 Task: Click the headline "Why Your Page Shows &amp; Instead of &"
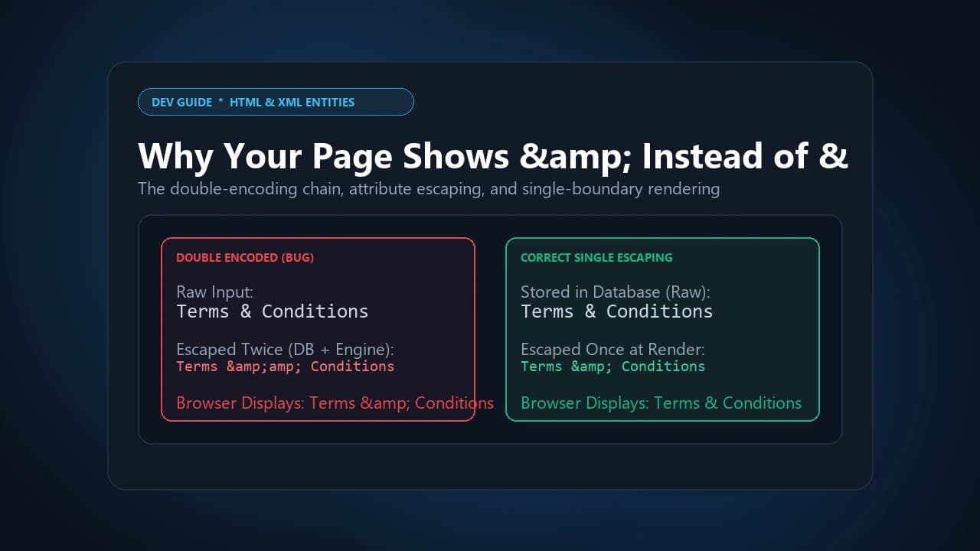[493, 156]
